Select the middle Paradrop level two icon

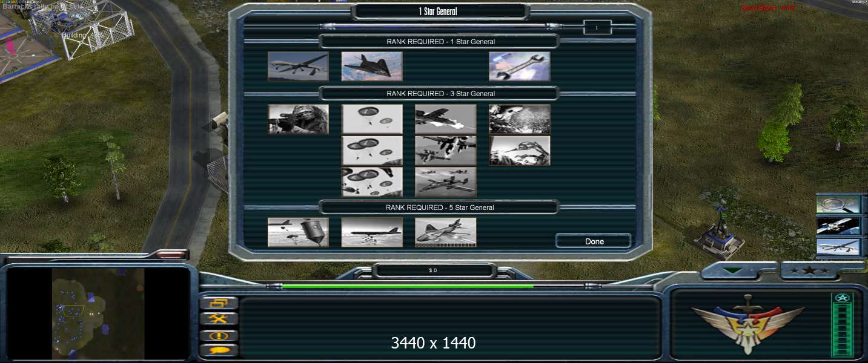372,151
